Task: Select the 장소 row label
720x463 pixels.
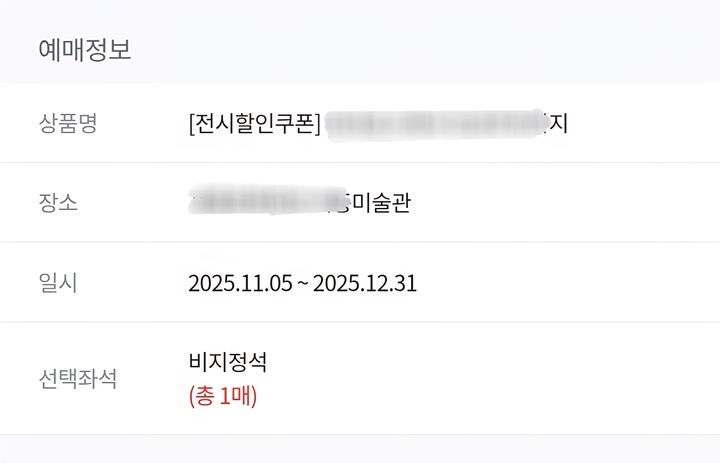Action: [x=57, y=203]
